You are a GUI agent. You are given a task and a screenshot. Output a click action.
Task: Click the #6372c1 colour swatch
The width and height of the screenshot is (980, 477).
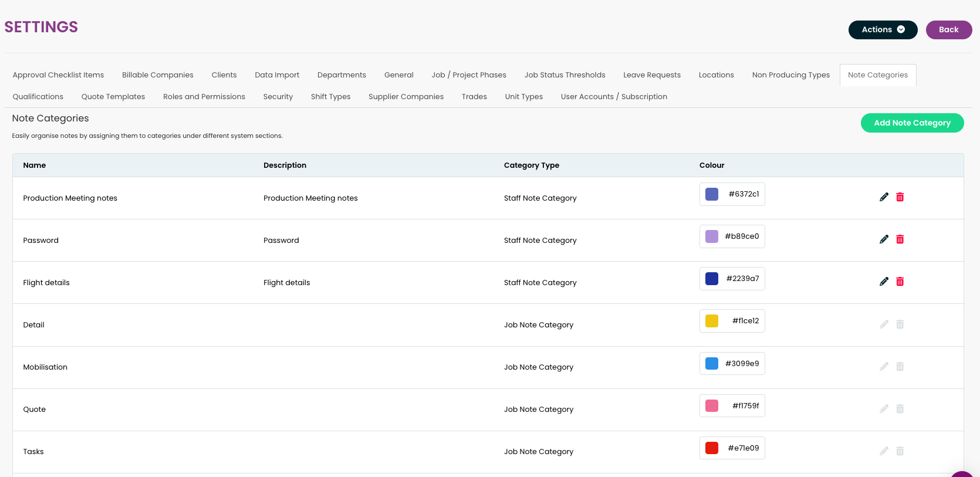[712, 194]
